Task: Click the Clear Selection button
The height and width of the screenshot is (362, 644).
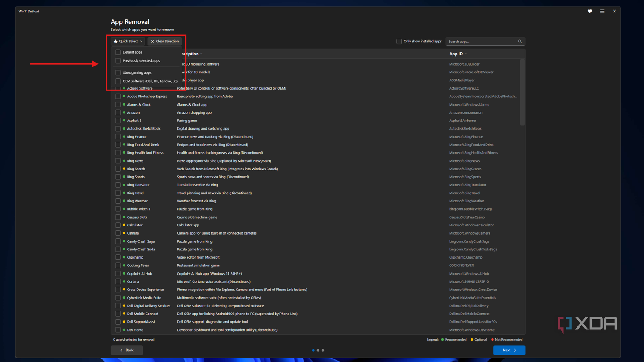Action: click(164, 41)
